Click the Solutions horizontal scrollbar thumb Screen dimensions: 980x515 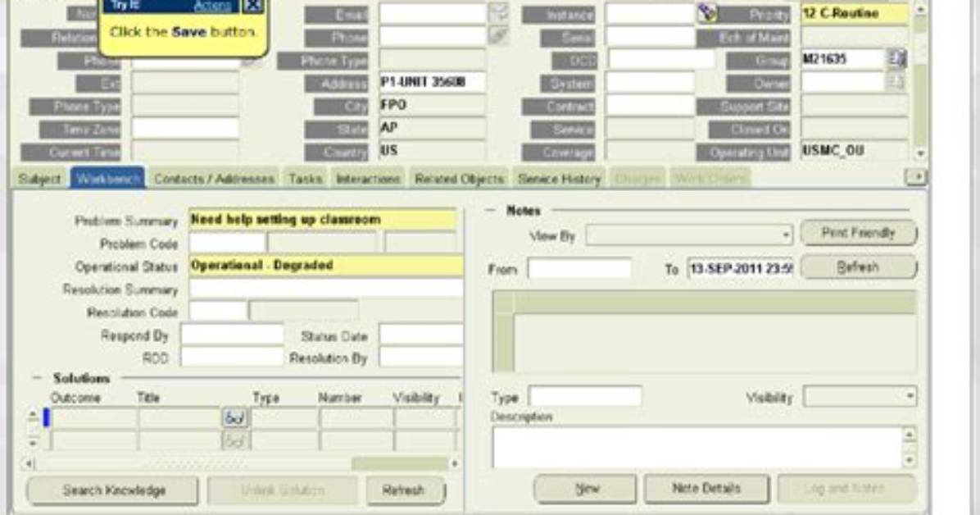point(399,463)
